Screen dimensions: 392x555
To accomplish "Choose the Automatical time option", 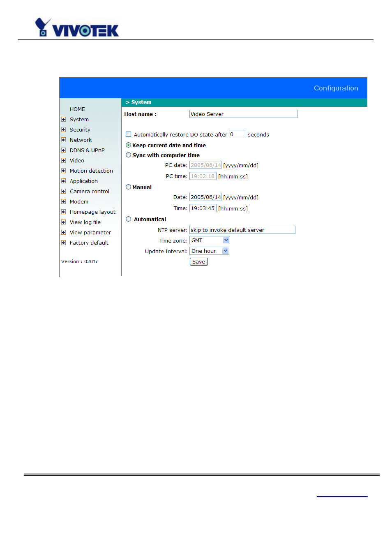I will 129,219.
